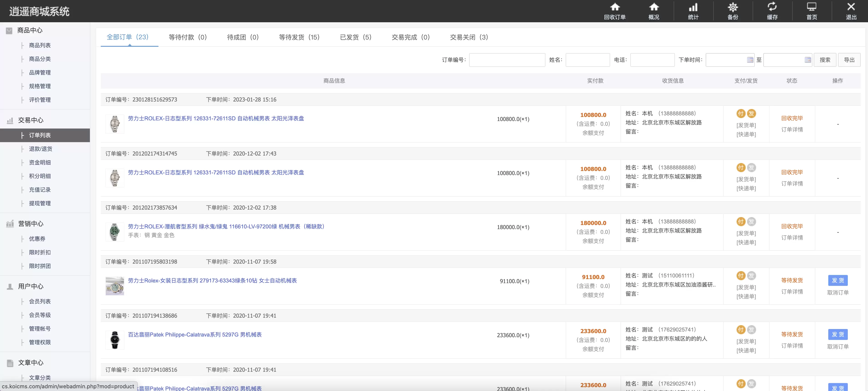This screenshot has height=391, width=868.
Task: Click 发 badge for order 201202174314745
Action: coord(751,168)
